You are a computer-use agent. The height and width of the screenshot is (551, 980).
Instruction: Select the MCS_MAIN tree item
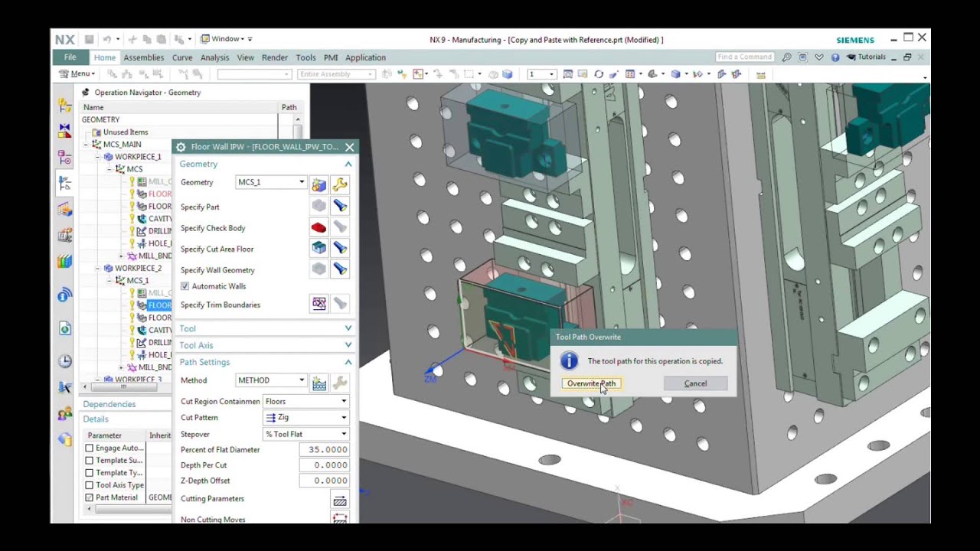(x=122, y=145)
